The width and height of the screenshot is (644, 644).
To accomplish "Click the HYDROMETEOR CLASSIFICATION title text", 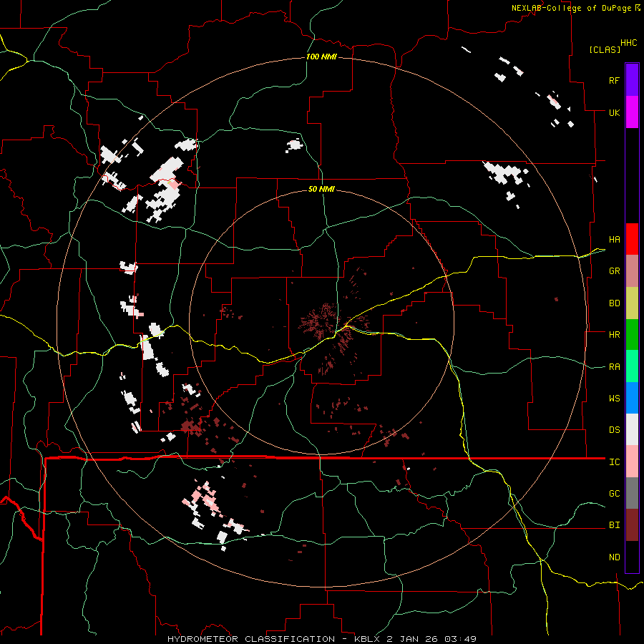I will [x=251, y=639].
